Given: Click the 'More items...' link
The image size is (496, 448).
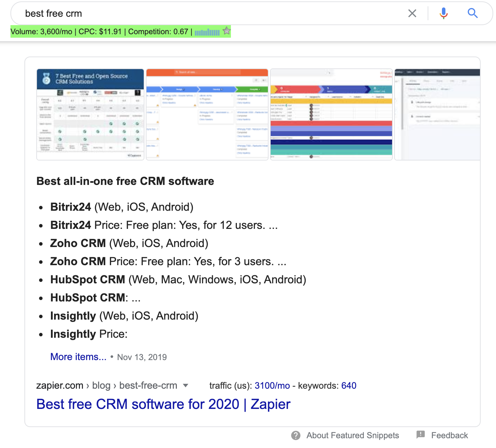Looking at the screenshot, I should coord(78,357).
